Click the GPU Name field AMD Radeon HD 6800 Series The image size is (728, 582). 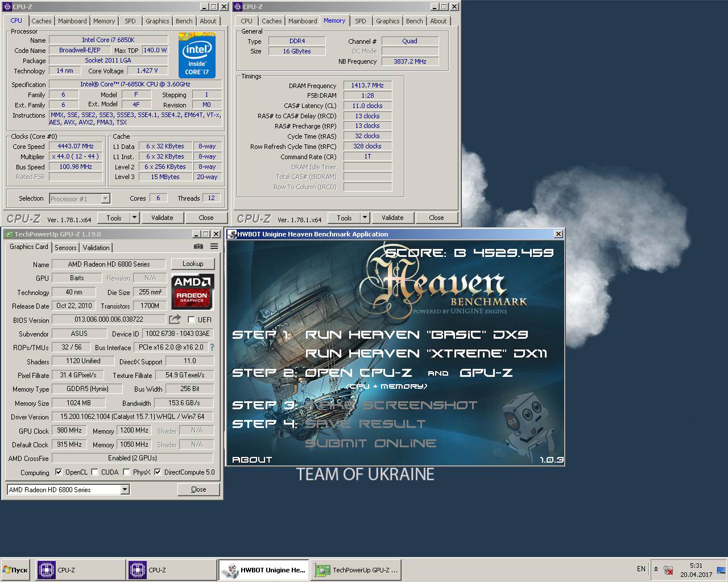[x=109, y=264]
